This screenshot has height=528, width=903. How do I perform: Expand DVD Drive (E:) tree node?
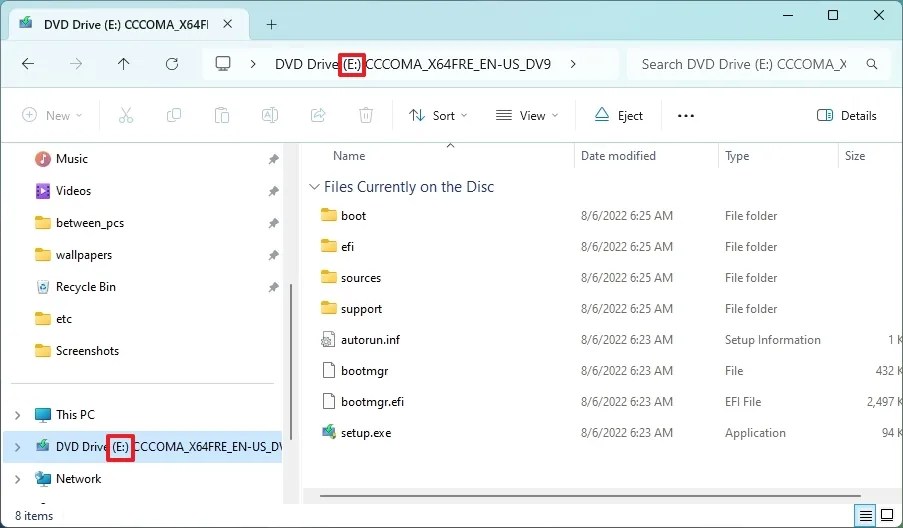[17, 447]
